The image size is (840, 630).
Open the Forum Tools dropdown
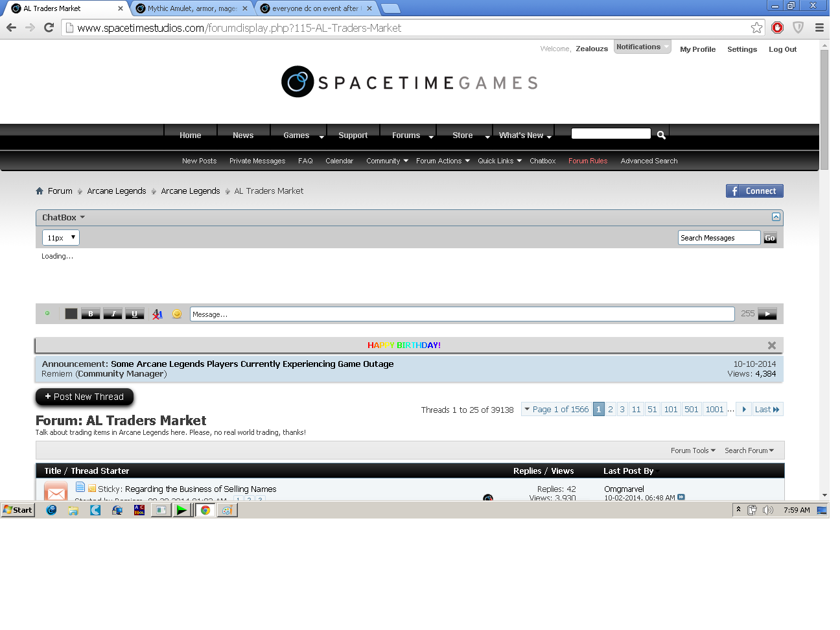pos(693,450)
